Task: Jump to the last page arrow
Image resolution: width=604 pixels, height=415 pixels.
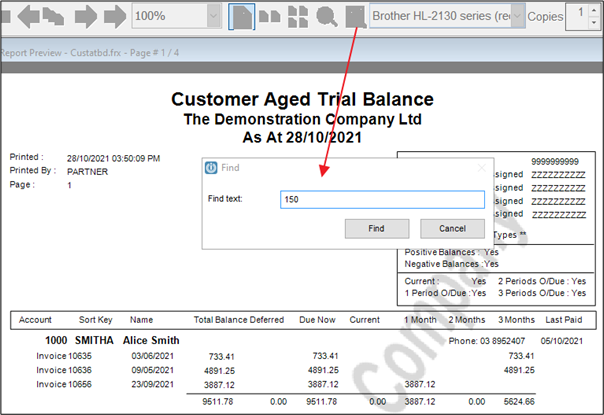Action: point(115,16)
